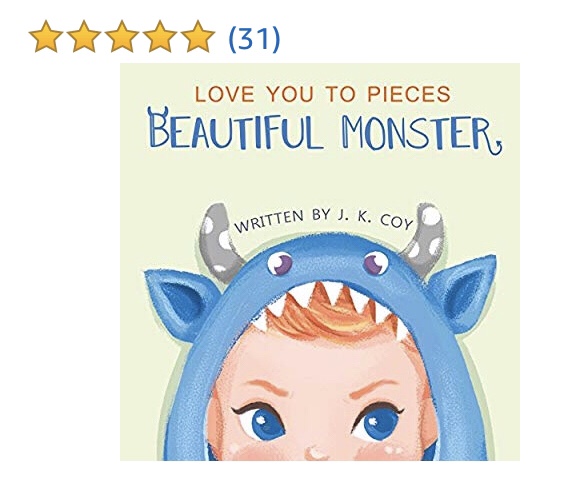Click the baby's nose on the cover
The height and width of the screenshot is (482, 570).
[x=316, y=453]
